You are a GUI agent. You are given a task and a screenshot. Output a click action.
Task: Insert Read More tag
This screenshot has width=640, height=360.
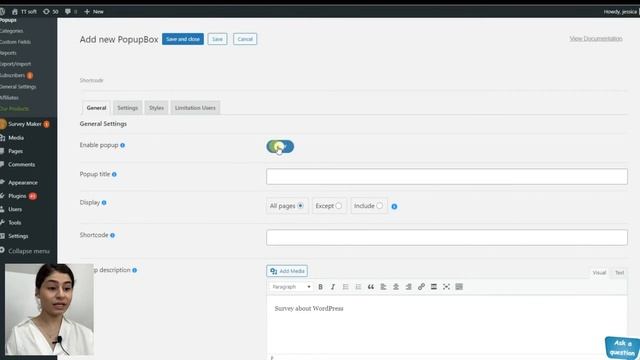click(434, 287)
